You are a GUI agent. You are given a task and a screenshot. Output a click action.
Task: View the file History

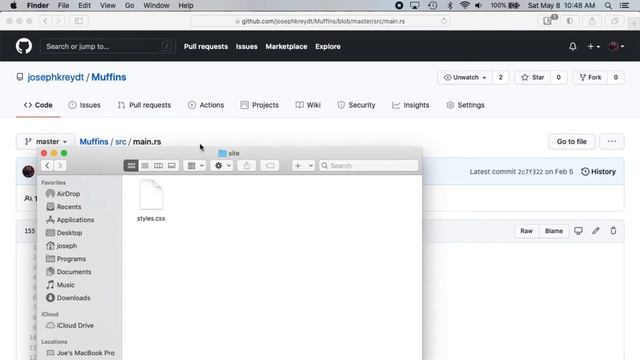click(598, 171)
